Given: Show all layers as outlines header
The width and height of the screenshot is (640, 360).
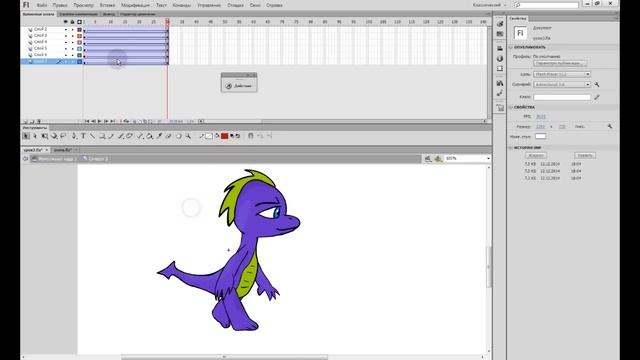Looking at the screenshot, I should [80, 22].
